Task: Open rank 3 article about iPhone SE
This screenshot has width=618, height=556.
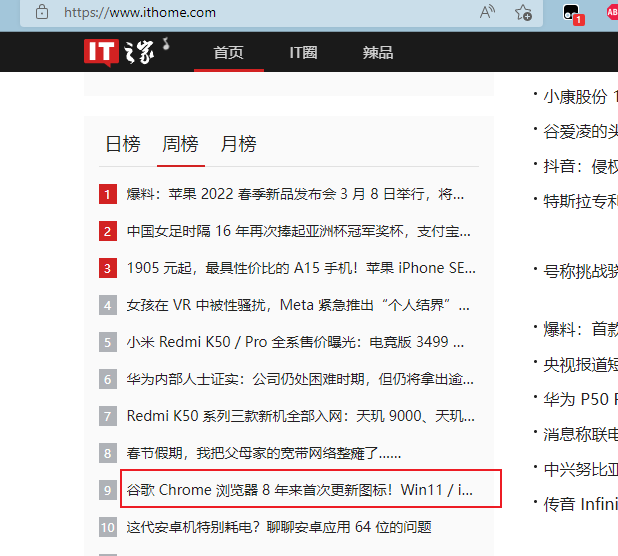Action: click(301, 268)
